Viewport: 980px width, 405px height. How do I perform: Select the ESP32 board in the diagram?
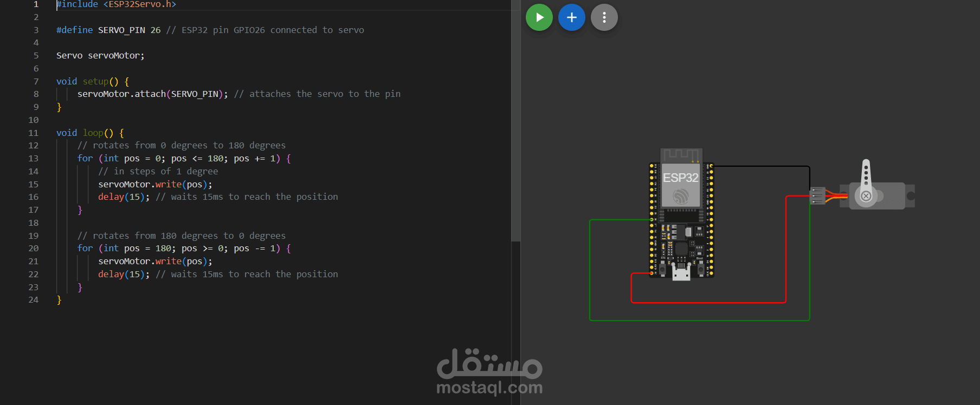tap(681, 214)
